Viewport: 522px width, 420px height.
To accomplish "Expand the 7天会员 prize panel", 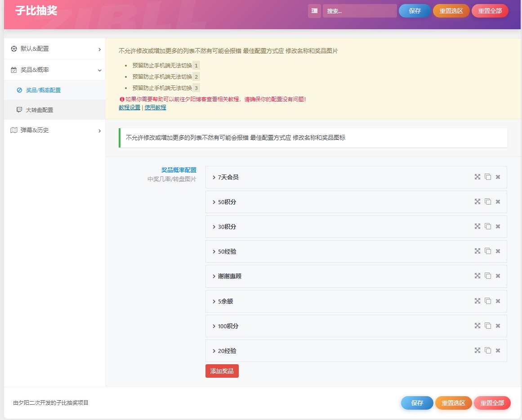I will [356, 177].
